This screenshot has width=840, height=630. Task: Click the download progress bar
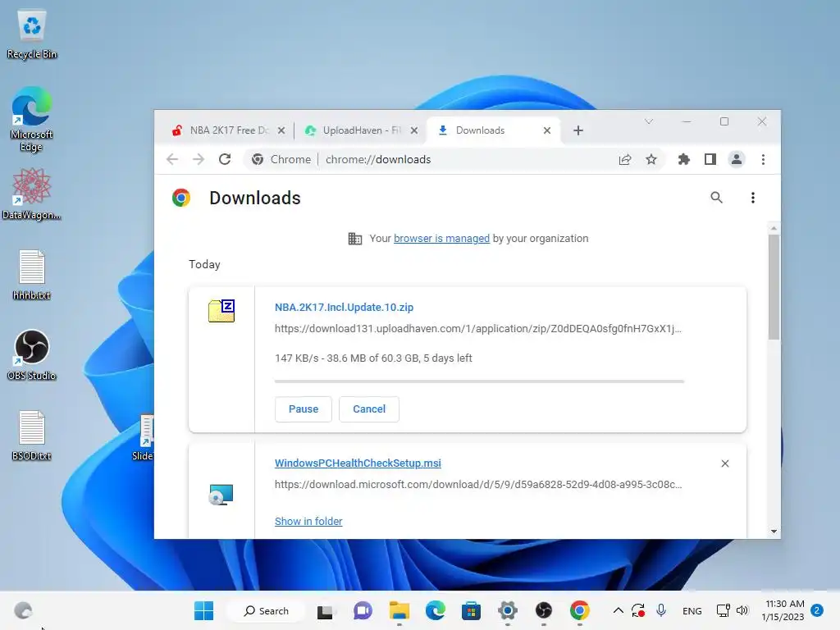click(479, 381)
